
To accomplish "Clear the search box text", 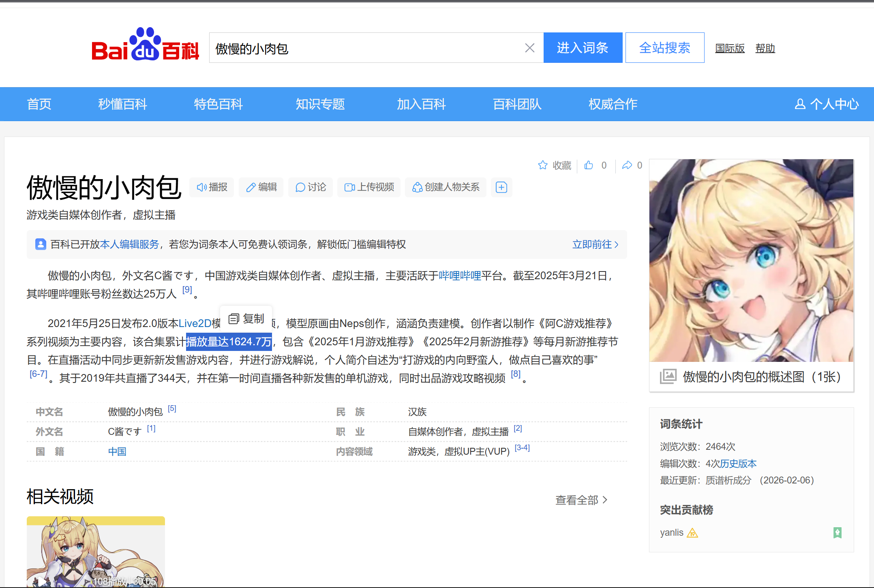I will pos(529,48).
